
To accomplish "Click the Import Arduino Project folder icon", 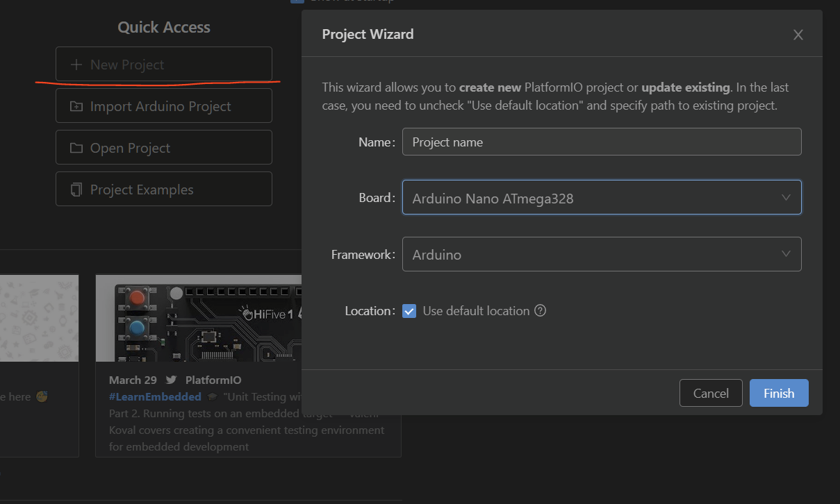I will 76,106.
